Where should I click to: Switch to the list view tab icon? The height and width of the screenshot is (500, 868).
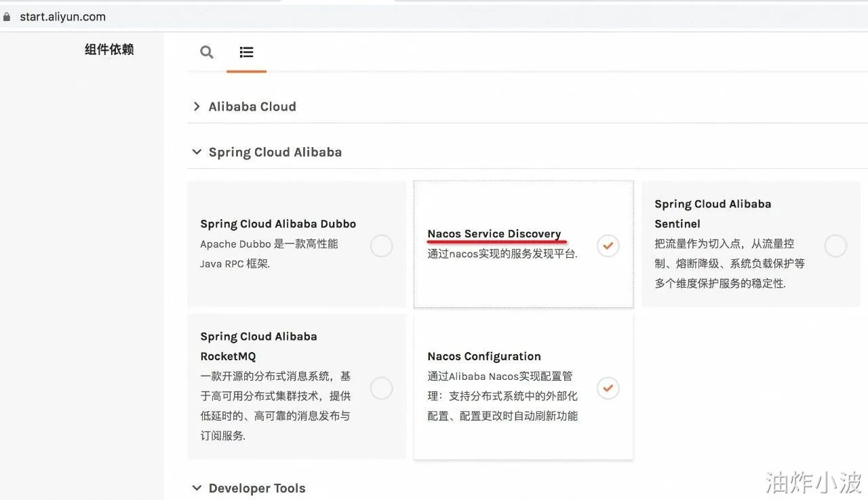pyautogui.click(x=246, y=52)
